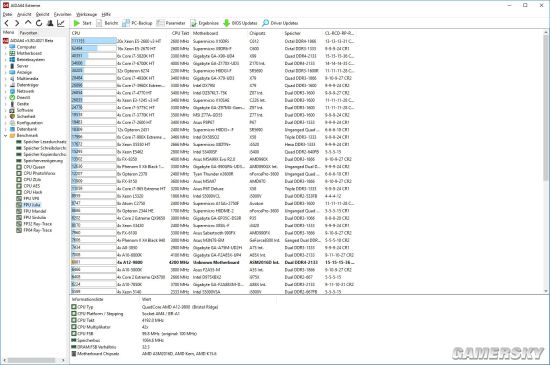Sort results by CPU Takt column header
This screenshot has height=365, width=550.
click(x=180, y=33)
